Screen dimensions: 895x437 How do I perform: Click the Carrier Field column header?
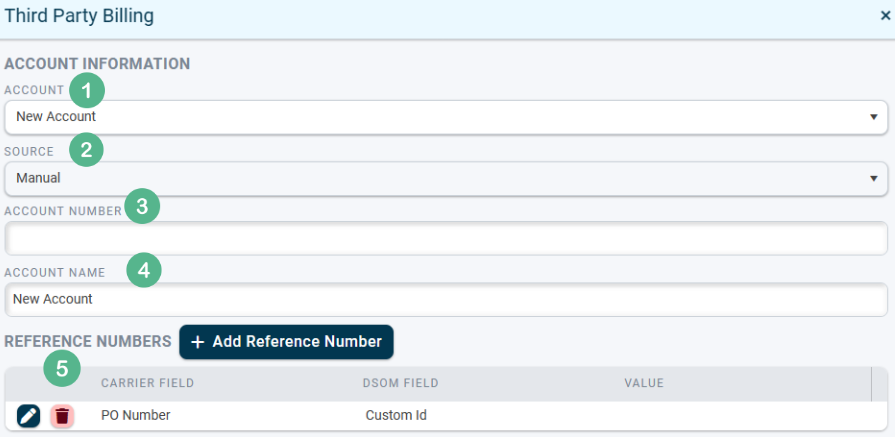[x=147, y=383]
